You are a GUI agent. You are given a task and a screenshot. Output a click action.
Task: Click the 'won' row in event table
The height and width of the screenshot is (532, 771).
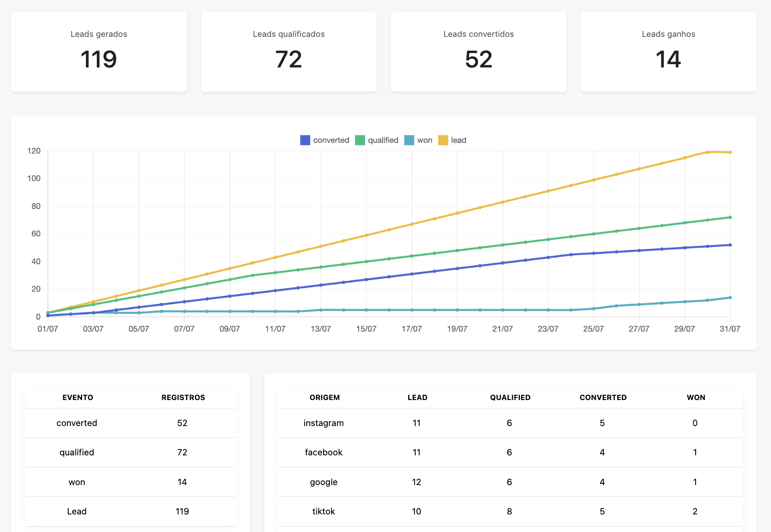click(x=77, y=482)
